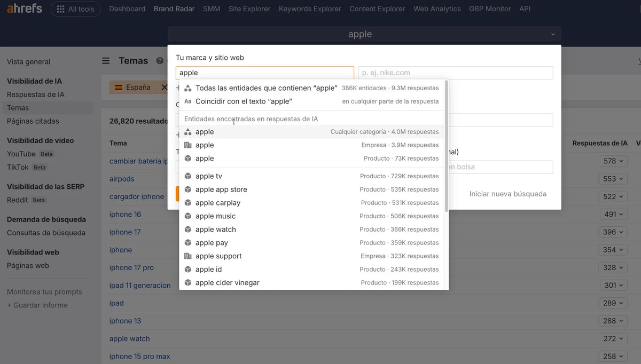
Task: Open topic 'apple watch' in Temas table
Action: coord(130,339)
